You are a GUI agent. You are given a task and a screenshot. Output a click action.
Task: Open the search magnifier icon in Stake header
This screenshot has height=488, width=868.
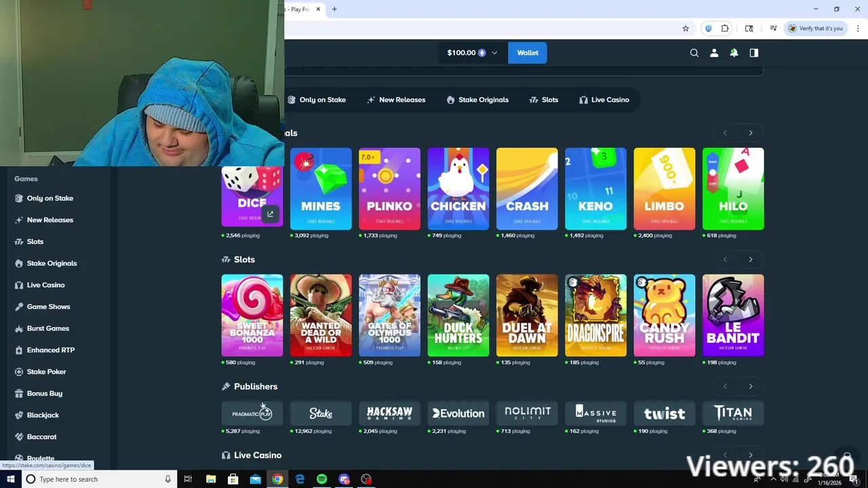(694, 53)
